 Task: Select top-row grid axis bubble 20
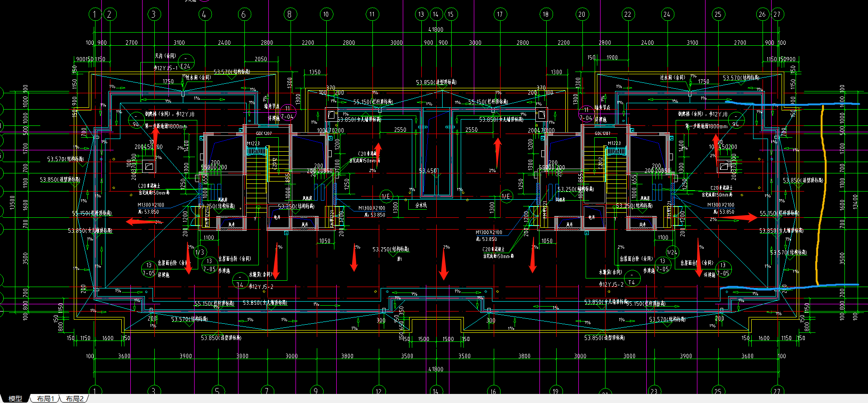582,14
